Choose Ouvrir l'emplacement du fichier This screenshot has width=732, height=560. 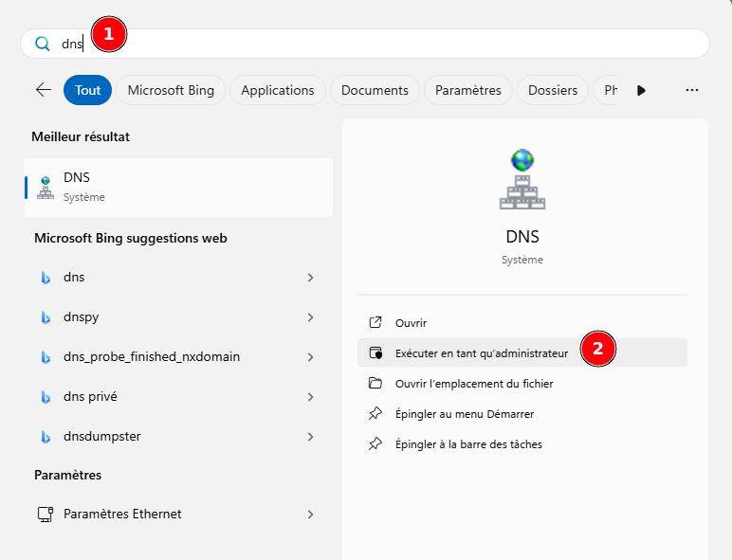tap(522, 384)
